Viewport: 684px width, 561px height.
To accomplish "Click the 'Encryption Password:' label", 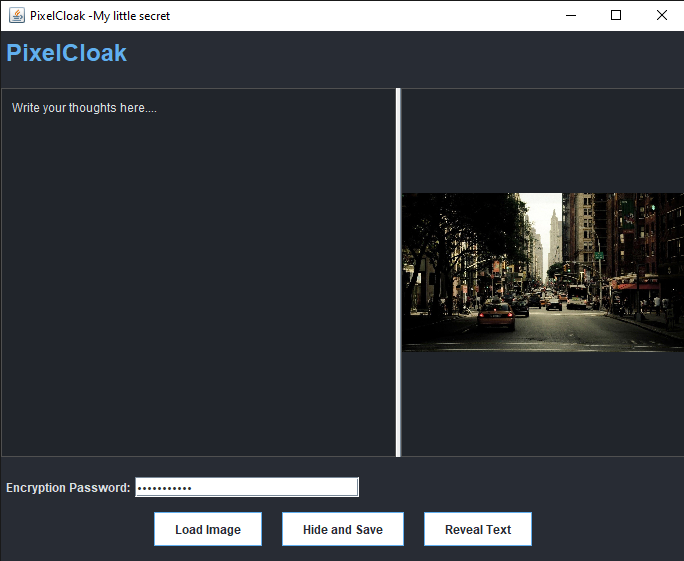I will point(68,488).
